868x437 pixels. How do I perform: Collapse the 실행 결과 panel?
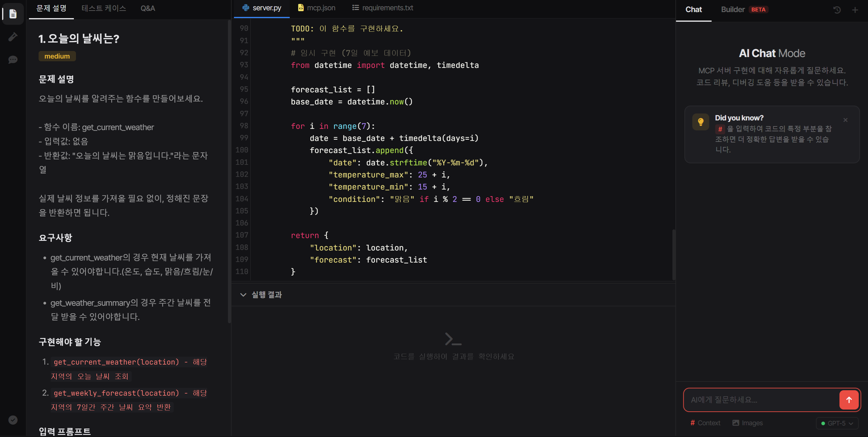[x=243, y=295]
